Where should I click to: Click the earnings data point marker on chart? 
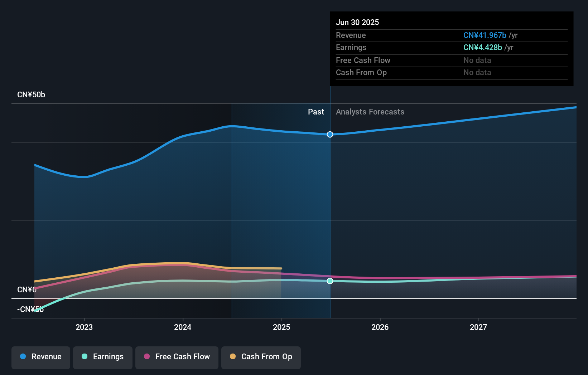(329, 281)
